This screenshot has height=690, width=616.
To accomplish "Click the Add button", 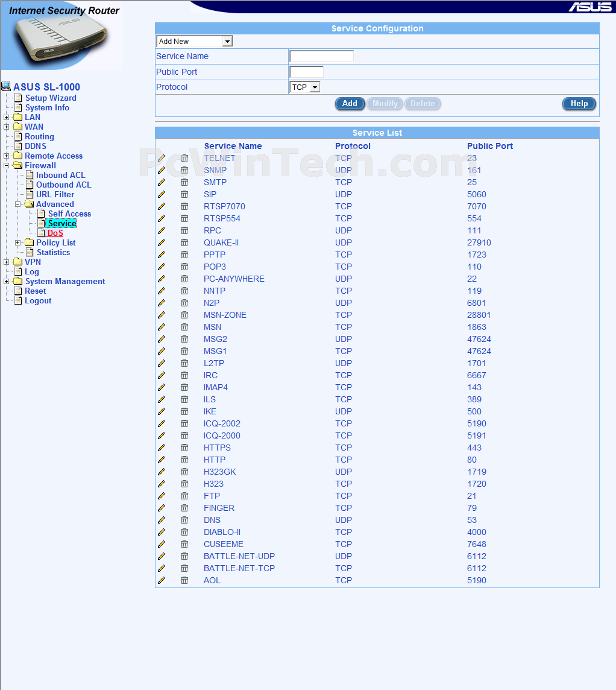I will 350,104.
